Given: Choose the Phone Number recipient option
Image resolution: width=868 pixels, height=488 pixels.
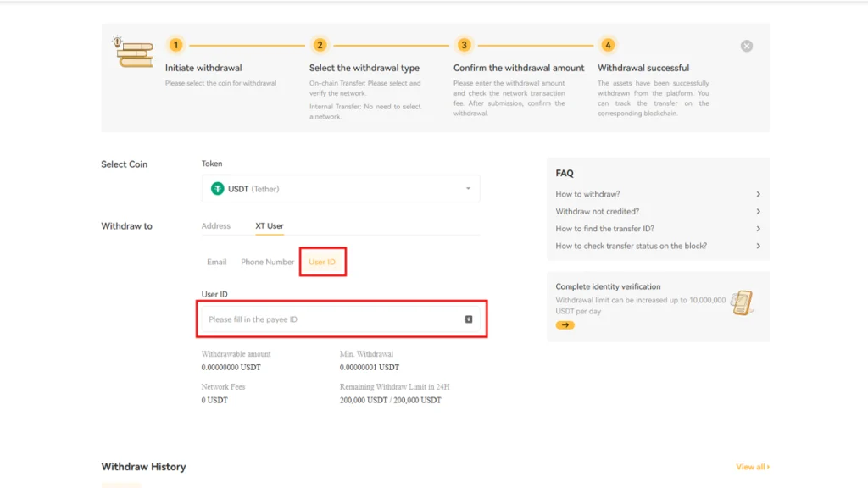Looking at the screenshot, I should (267, 262).
